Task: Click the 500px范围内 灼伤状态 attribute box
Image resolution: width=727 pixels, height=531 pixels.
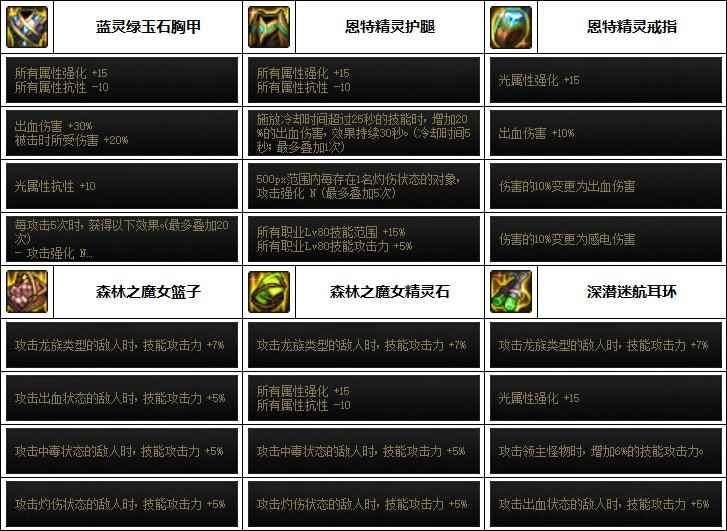Action: 364,186
